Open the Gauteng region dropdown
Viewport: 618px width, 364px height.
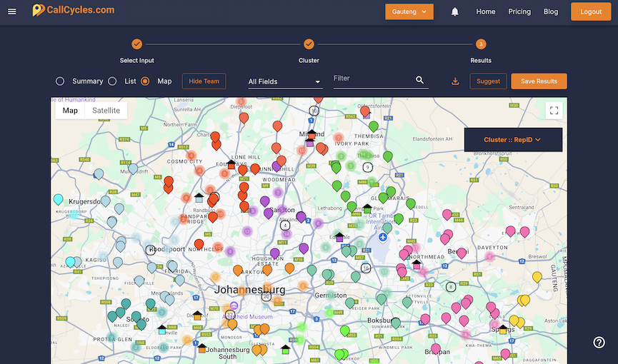(x=409, y=11)
